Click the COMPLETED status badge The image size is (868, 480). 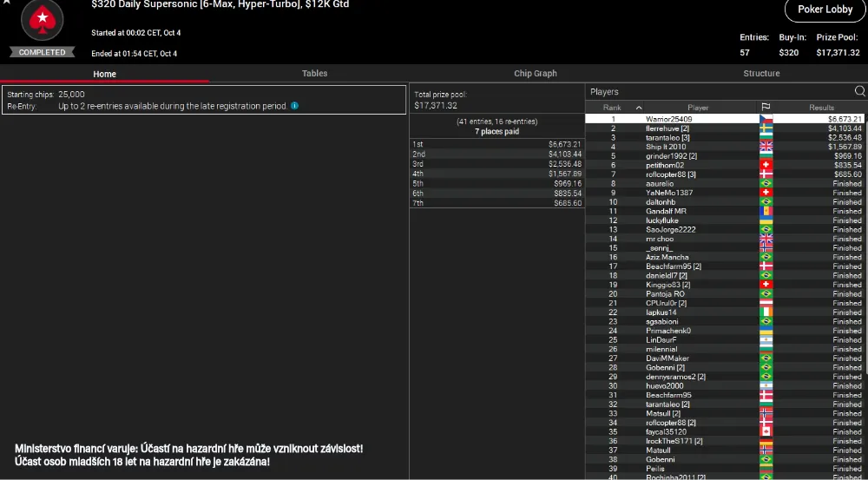42,52
